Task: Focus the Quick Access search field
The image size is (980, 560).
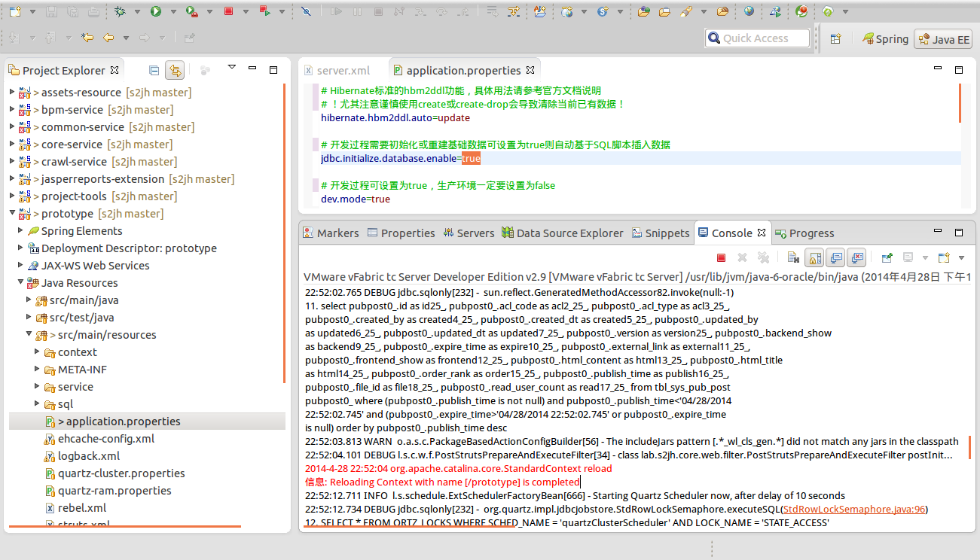Action: tap(757, 38)
